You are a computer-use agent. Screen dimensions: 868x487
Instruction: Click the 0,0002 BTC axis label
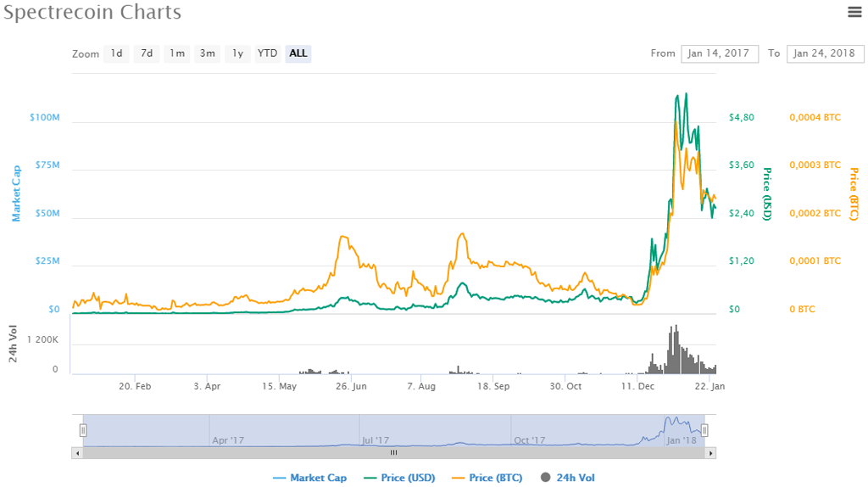tap(815, 213)
